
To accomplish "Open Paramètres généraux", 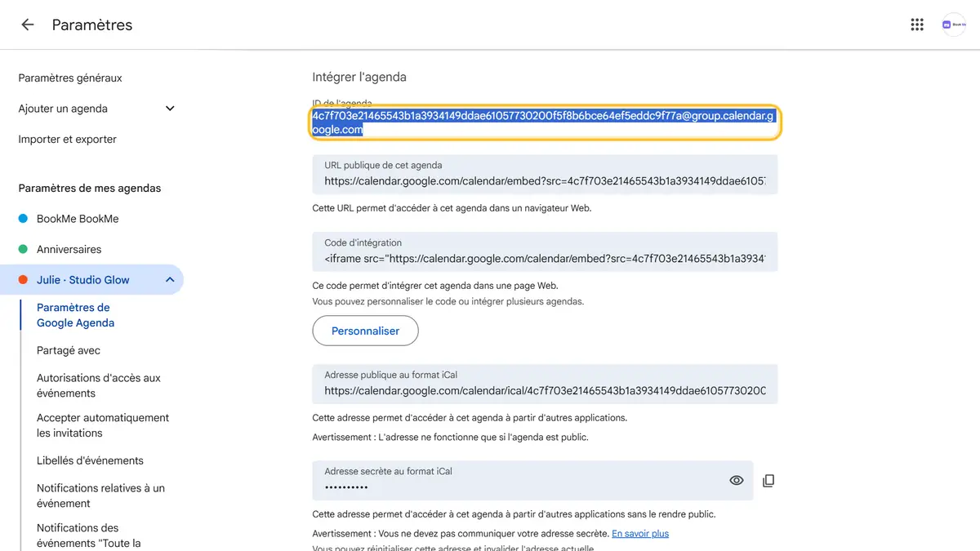I will point(70,78).
